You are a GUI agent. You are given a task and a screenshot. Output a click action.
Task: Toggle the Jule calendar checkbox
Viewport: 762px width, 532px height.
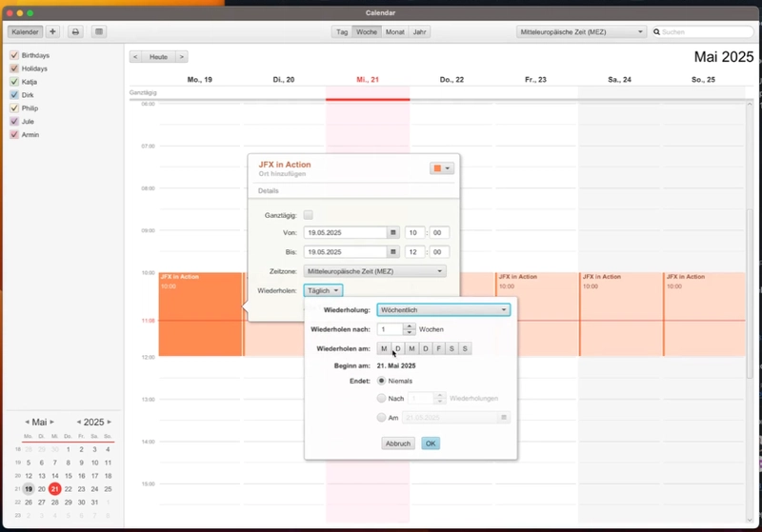tap(14, 122)
